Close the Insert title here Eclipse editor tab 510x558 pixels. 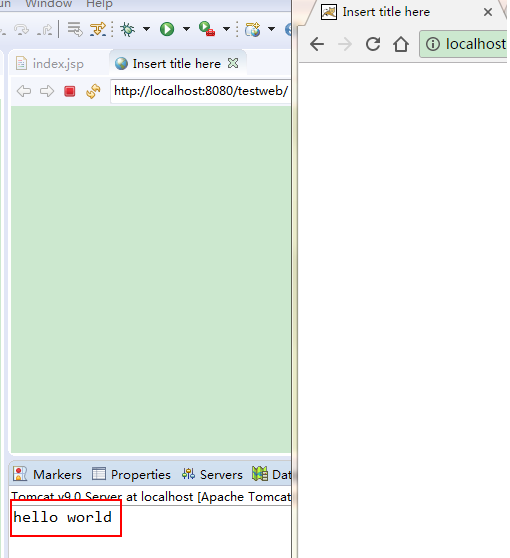(x=233, y=63)
